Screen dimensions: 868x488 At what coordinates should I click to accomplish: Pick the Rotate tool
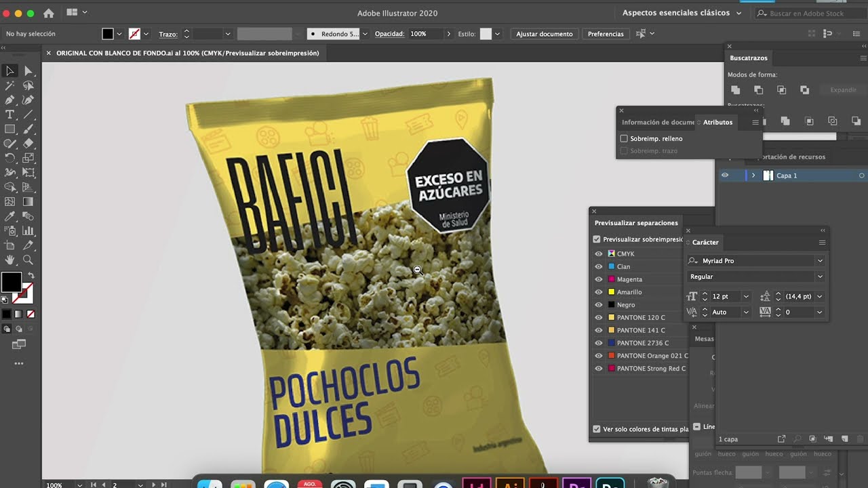[x=10, y=158]
